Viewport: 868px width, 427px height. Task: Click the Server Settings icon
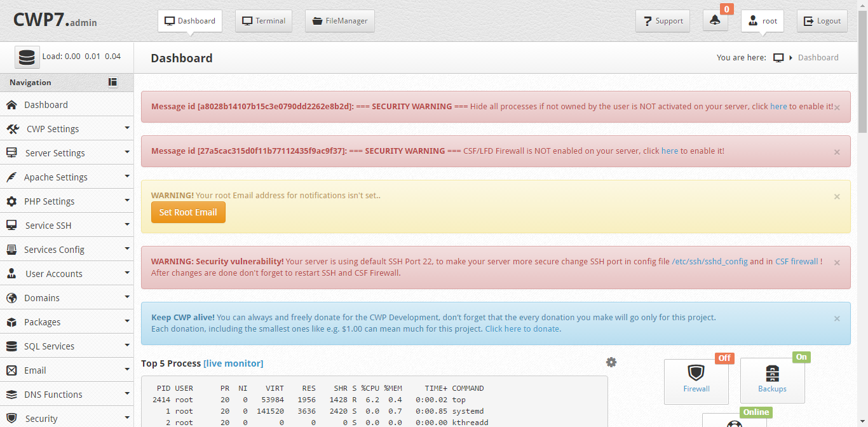11,153
